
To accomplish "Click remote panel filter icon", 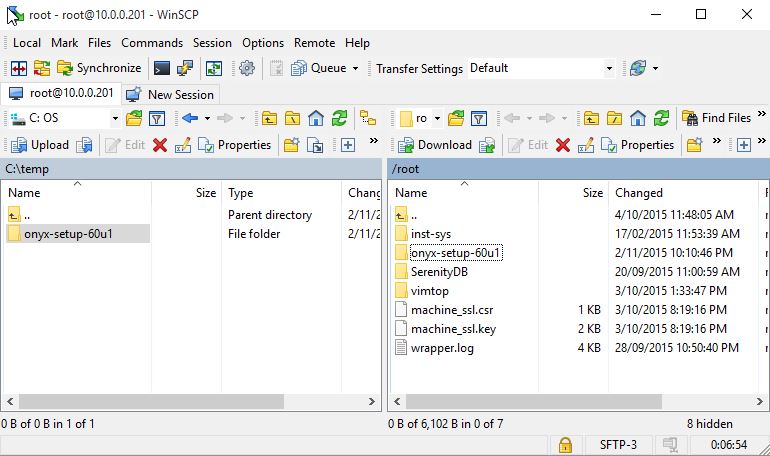I will coord(479,118).
